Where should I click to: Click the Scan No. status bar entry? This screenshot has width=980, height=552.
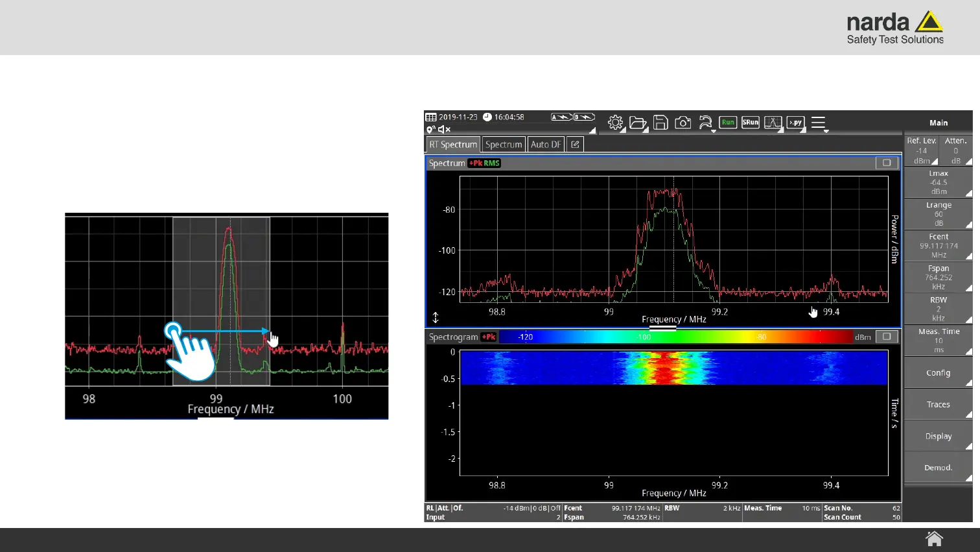(862, 508)
